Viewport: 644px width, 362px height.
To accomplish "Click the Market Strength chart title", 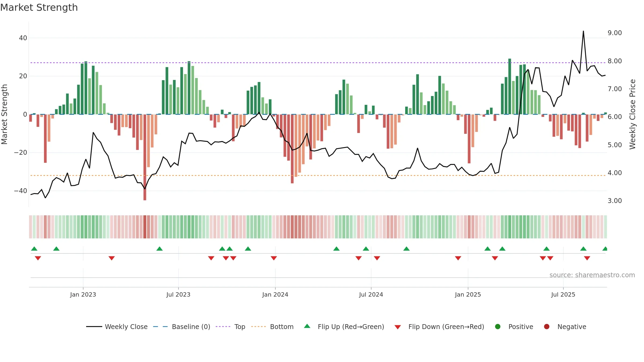I will [39, 8].
